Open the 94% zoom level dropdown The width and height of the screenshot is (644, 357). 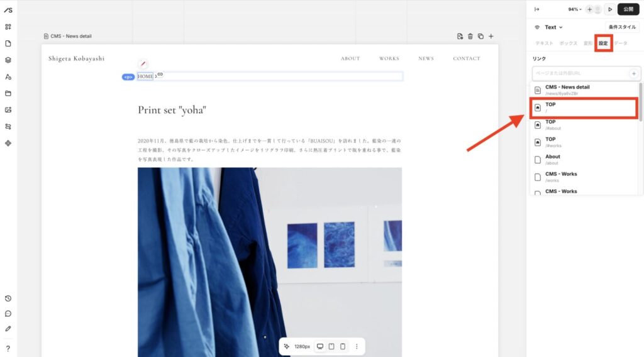coord(575,9)
